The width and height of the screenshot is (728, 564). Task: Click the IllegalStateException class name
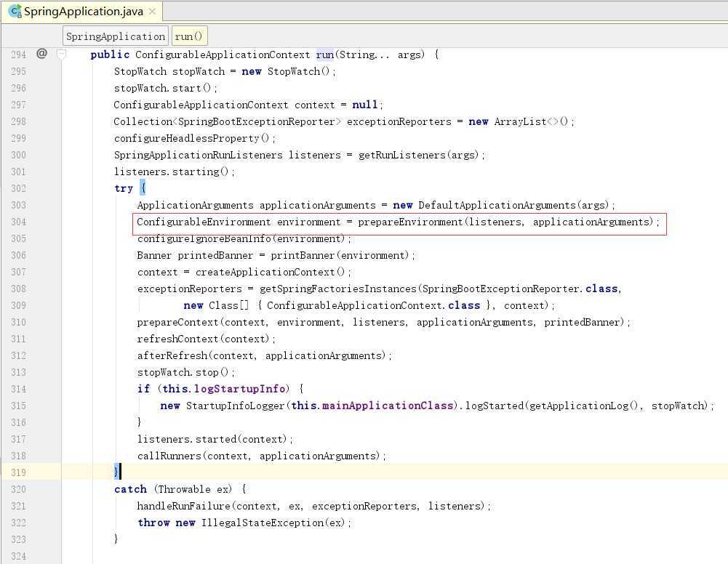263,523
